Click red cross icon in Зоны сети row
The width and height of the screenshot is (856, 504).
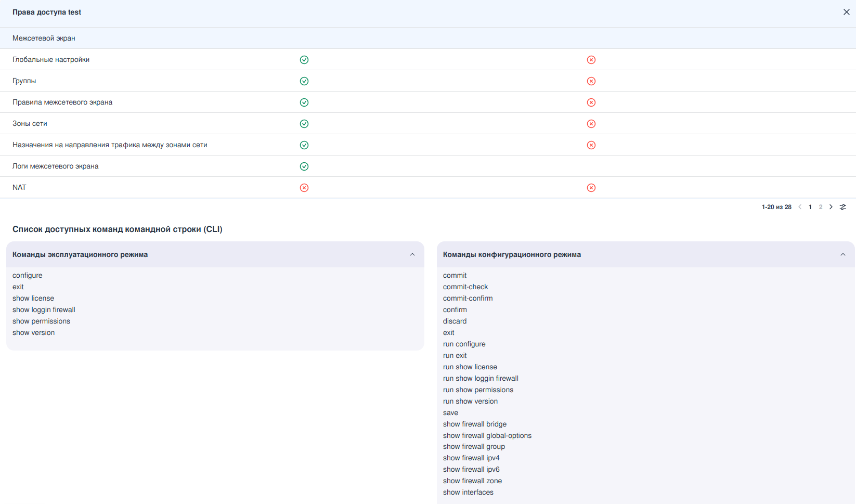click(591, 124)
